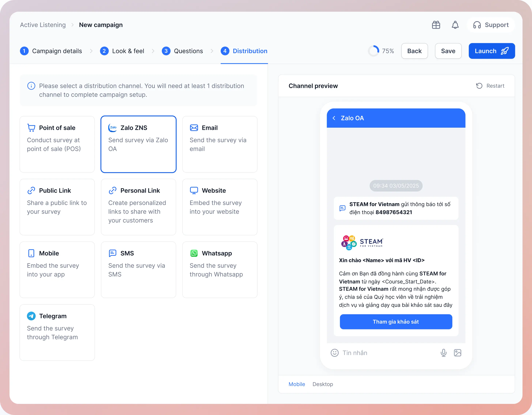Click the back chevron in the Zalo OA header
Image resolution: width=532 pixels, height=415 pixels.
(334, 118)
